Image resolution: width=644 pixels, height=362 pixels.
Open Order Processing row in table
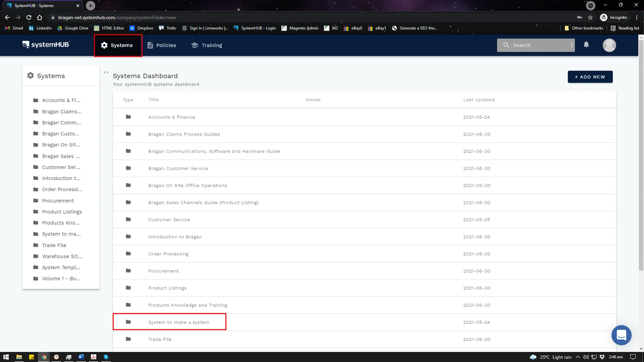coord(364,254)
